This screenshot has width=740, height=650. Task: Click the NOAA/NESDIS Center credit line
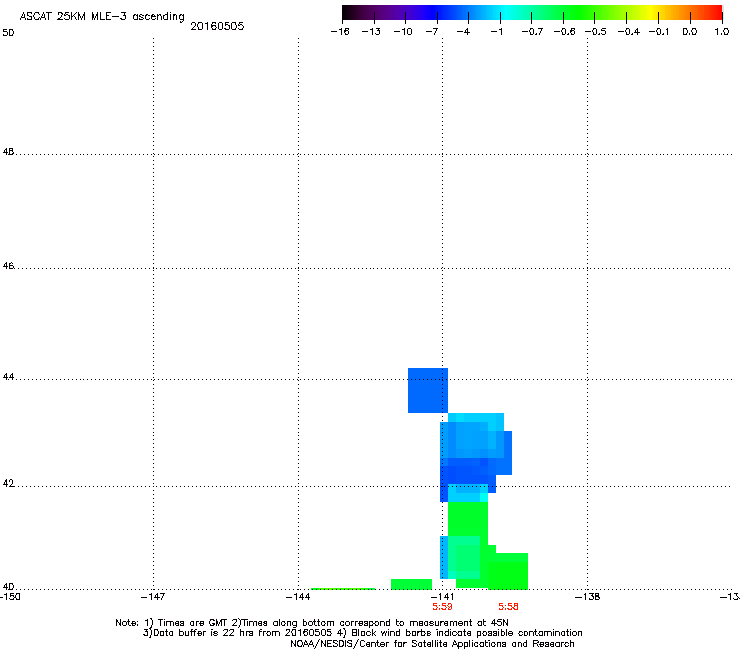click(x=432, y=644)
